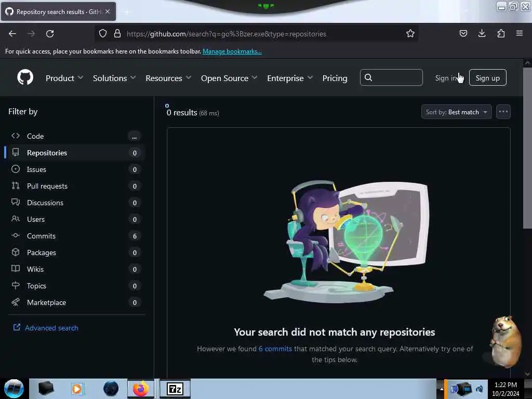Screen dimensions: 532x399
Task: Click the search magnifier icon in GitHub header
Action: tap(368, 78)
